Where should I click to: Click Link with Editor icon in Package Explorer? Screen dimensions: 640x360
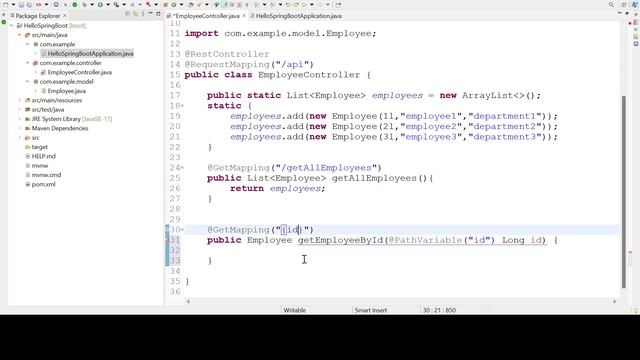(135, 14)
